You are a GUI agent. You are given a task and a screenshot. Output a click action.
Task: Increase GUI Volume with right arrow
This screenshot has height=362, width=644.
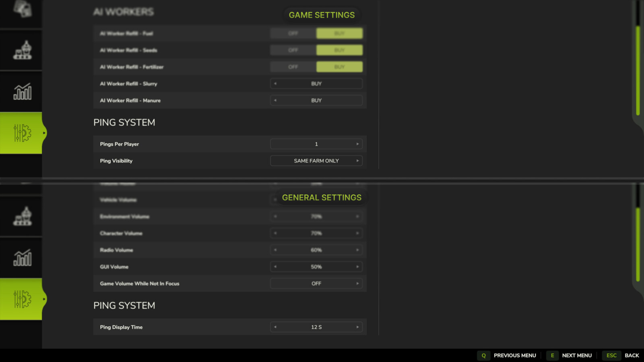point(357,267)
